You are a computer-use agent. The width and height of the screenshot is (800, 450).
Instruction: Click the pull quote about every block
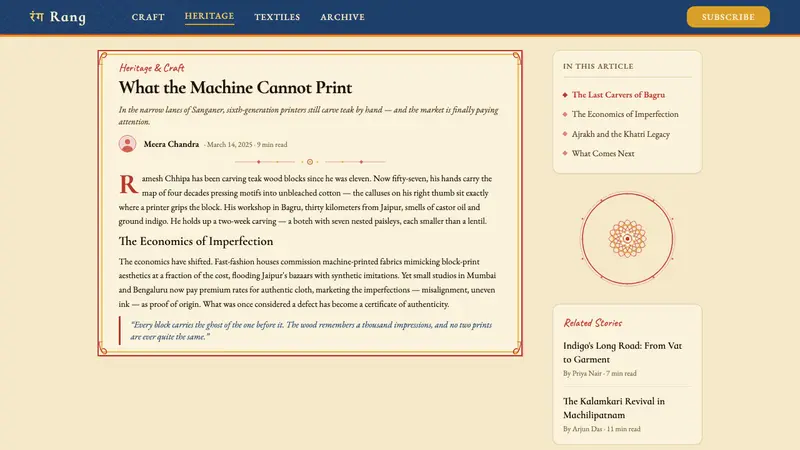[x=311, y=331]
